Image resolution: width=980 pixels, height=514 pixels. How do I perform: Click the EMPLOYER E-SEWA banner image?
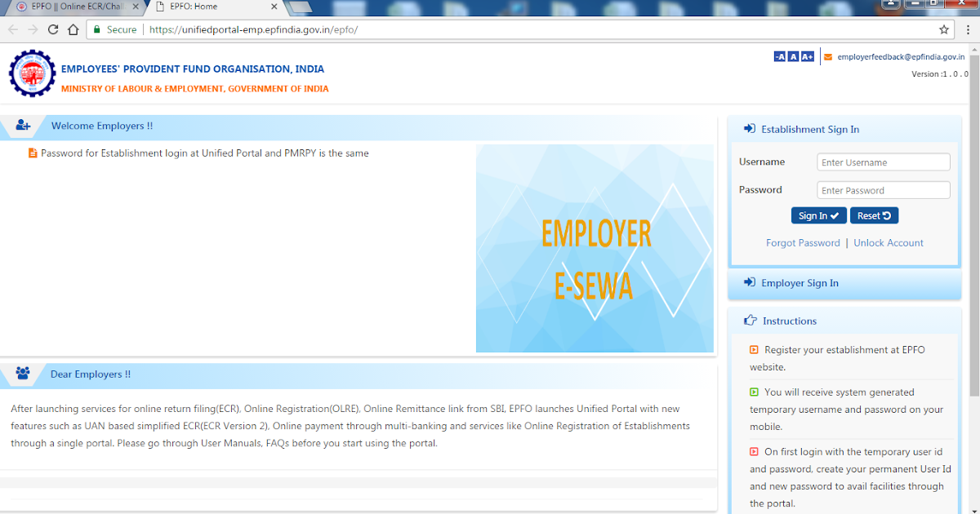click(x=595, y=248)
